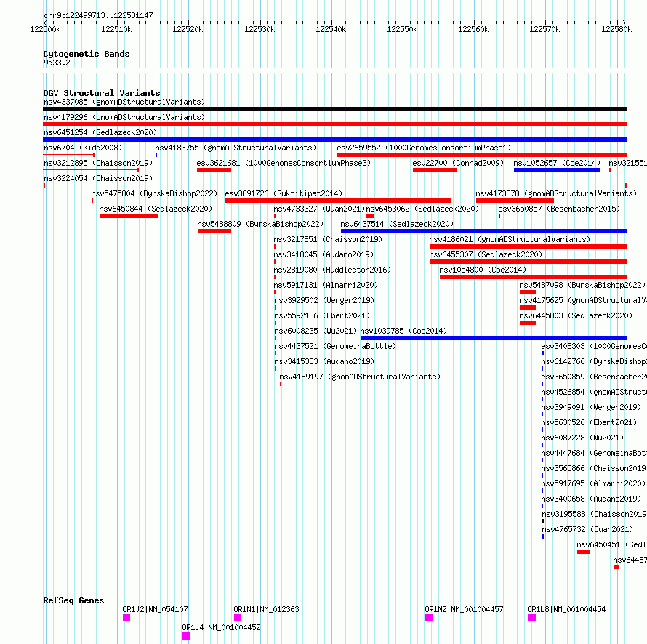This screenshot has width=647, height=644.
Task: Open esv2659552 1000Genomes Phase1 label
Action: click(424, 148)
